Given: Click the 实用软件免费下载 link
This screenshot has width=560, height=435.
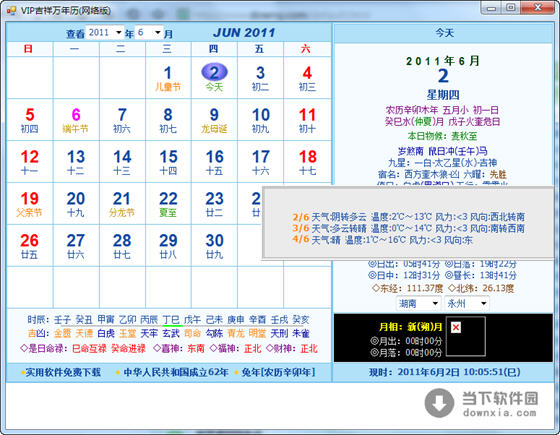Looking at the screenshot, I should click(x=63, y=372).
